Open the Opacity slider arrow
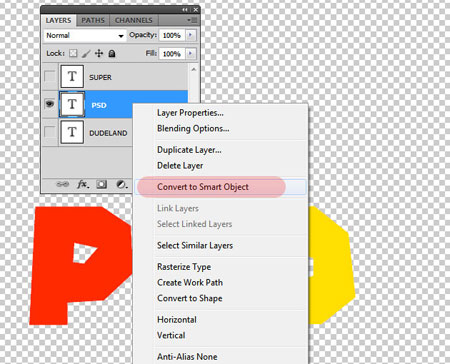Viewport: 450px width, 364px height. click(x=191, y=35)
